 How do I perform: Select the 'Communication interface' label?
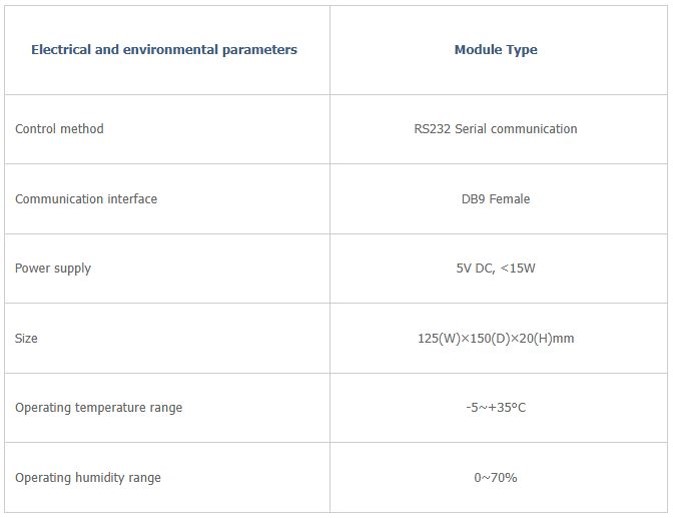[x=86, y=199]
